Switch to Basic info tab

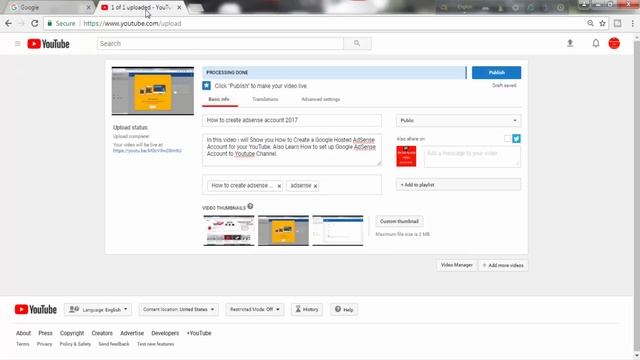(219, 99)
